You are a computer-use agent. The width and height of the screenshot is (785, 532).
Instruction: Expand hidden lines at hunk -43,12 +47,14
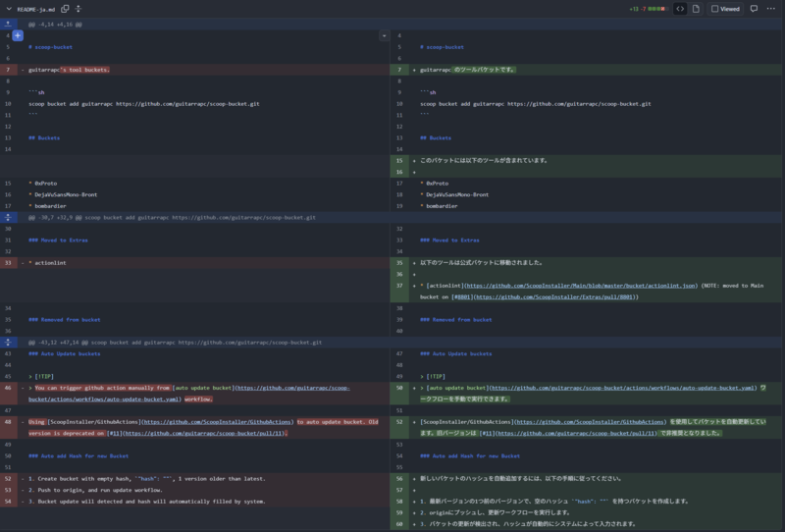coord(8,343)
